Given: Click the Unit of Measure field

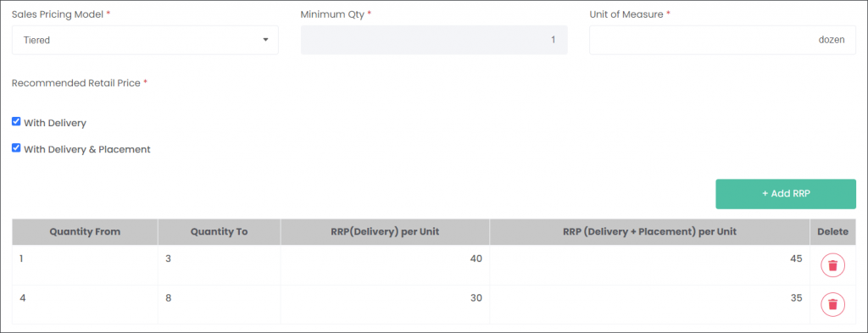Looking at the screenshot, I should tap(722, 40).
